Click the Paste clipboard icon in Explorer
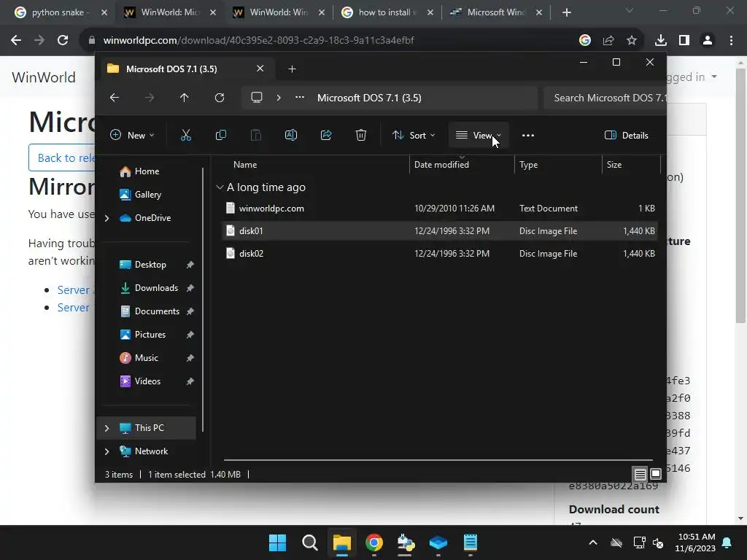This screenshot has height=560, width=747. point(256,135)
